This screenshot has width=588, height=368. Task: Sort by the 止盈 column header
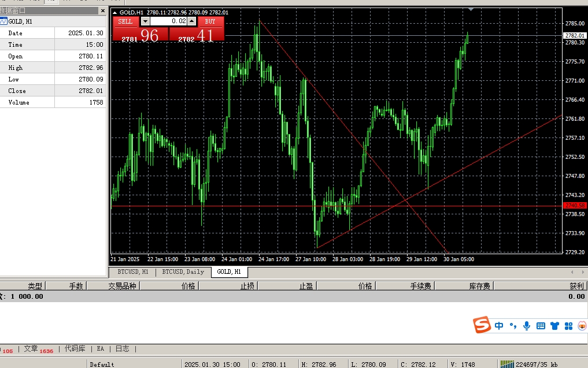(287, 286)
